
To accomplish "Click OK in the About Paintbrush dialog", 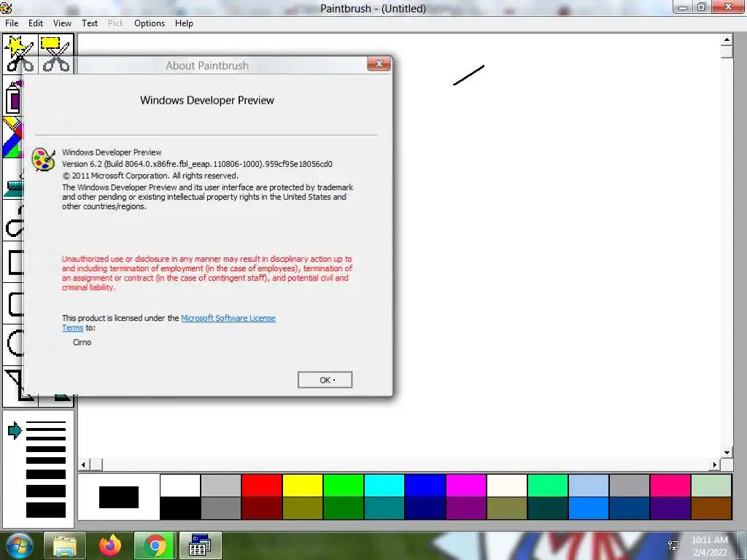I will pyautogui.click(x=325, y=380).
